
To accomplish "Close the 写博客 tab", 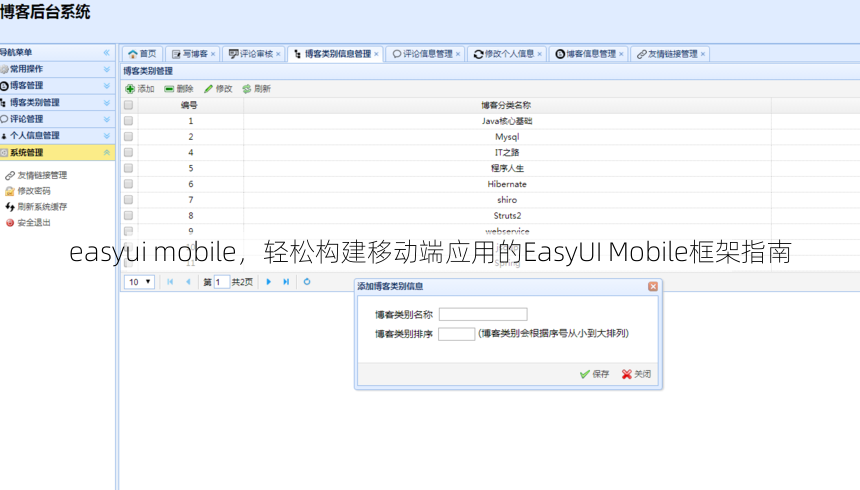I will 213,54.
